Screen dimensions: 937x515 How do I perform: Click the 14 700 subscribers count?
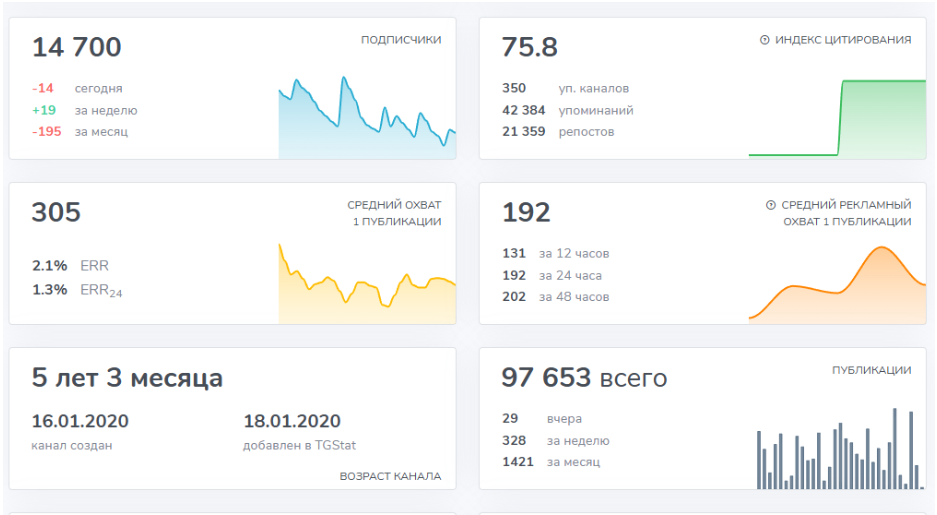(x=77, y=47)
